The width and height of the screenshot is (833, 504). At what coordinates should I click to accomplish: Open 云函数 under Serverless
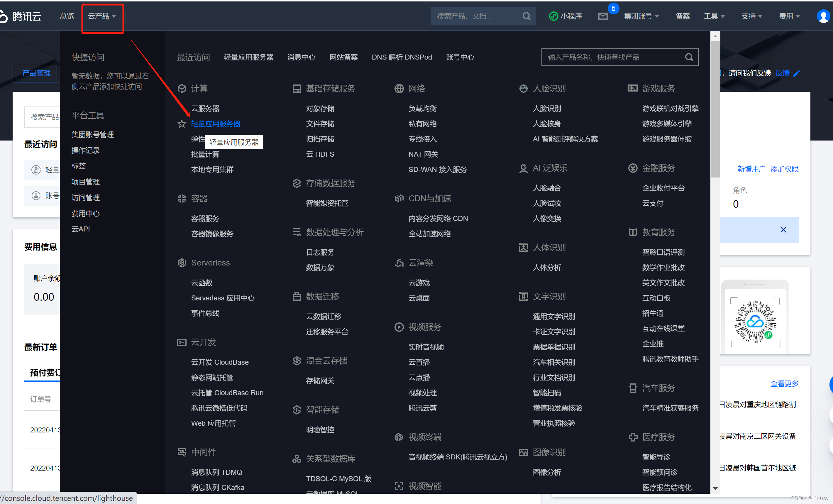(x=202, y=283)
